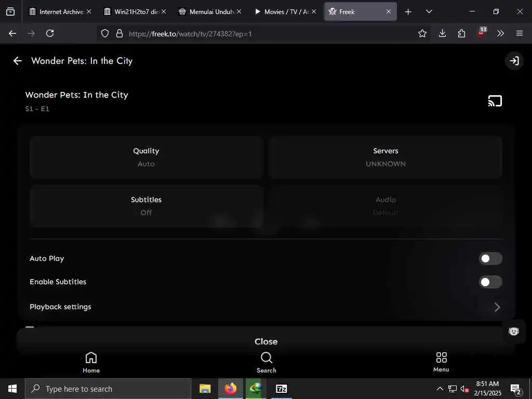Click the taskbar search box
The image size is (532, 399).
coord(108,389)
